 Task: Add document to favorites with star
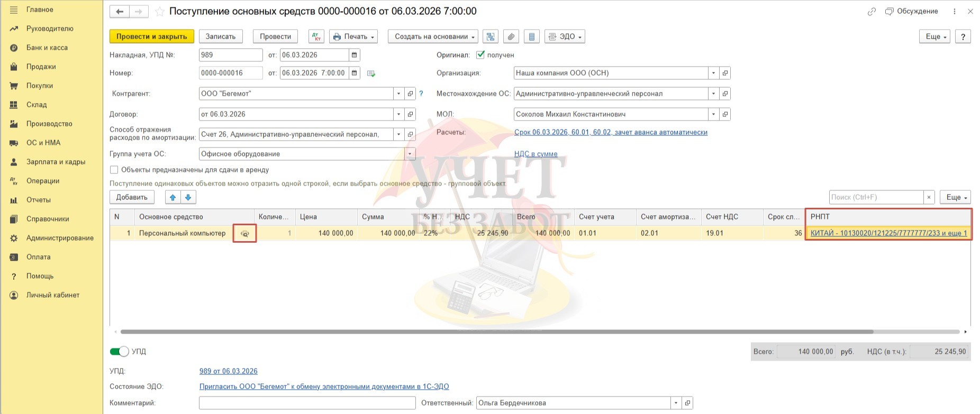(160, 12)
